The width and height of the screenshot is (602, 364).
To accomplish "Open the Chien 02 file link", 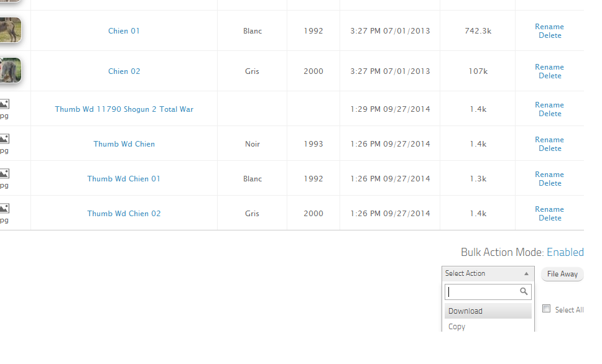I will point(124,71).
